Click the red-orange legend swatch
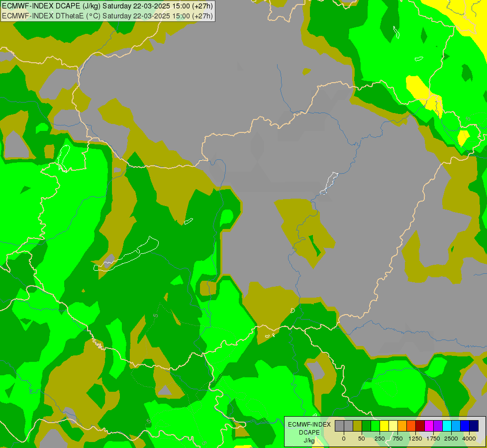Viewport: 487px width, 448px height. click(411, 426)
